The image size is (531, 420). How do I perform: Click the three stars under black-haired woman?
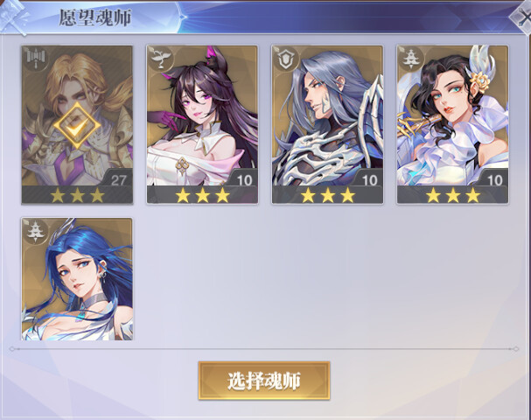452,195
